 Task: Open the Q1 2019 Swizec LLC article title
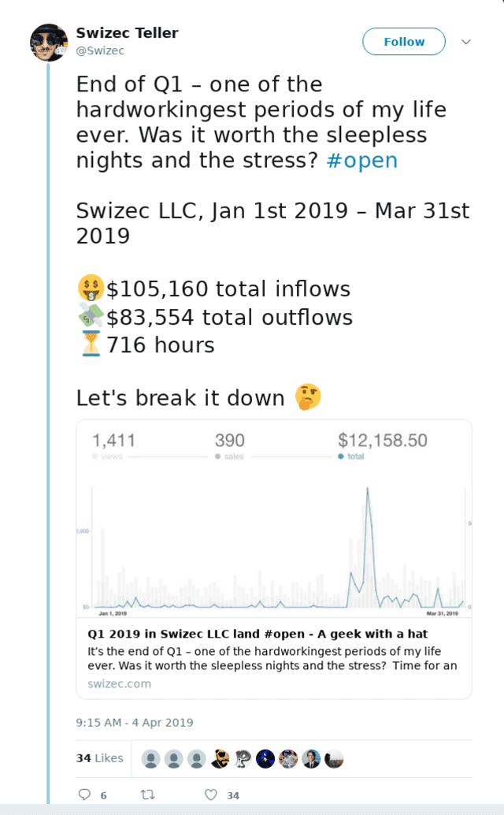pyautogui.click(x=268, y=634)
